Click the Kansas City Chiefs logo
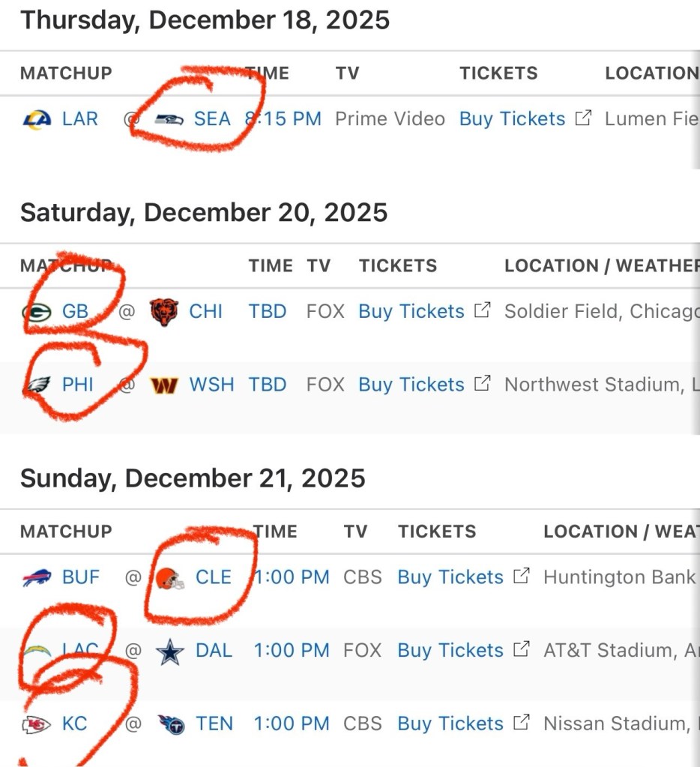The image size is (700, 767). 36,724
